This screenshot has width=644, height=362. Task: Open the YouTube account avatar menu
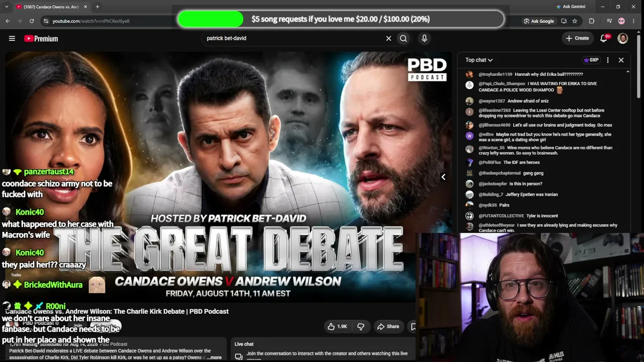pos(623,38)
